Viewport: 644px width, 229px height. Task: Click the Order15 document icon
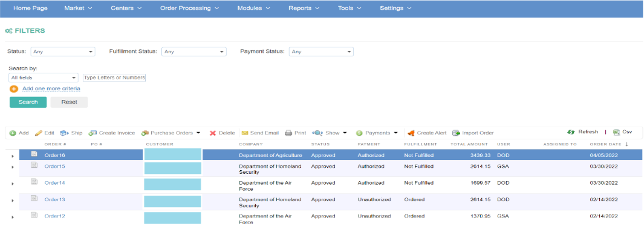coord(34,165)
